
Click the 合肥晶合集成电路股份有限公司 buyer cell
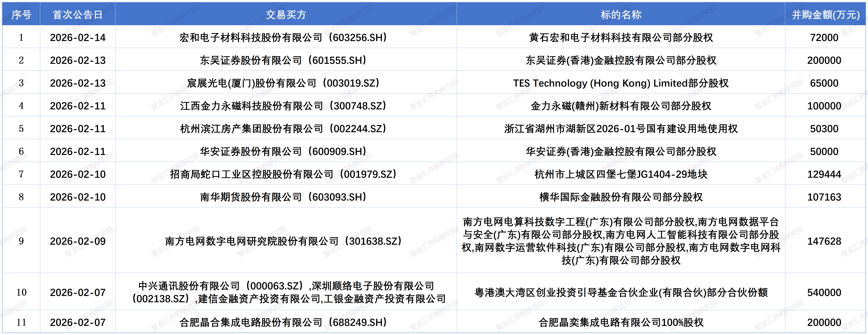pyautogui.click(x=283, y=322)
